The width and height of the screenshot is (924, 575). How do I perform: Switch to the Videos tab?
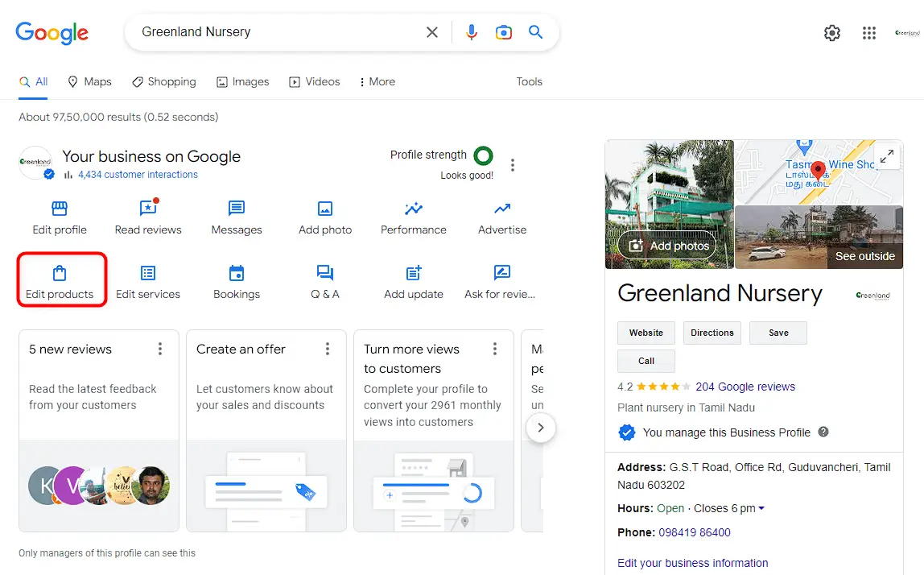[315, 82]
